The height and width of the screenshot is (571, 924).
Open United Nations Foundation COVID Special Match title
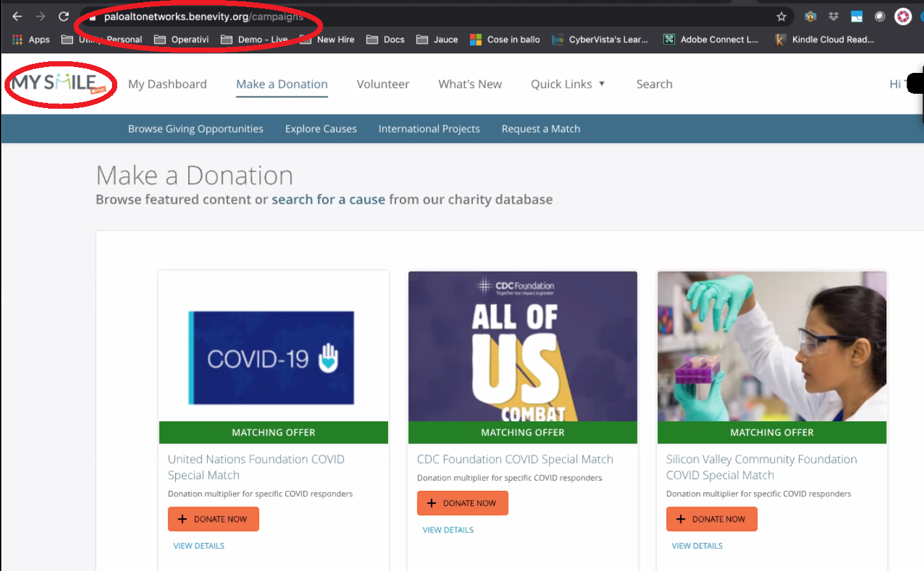point(256,467)
